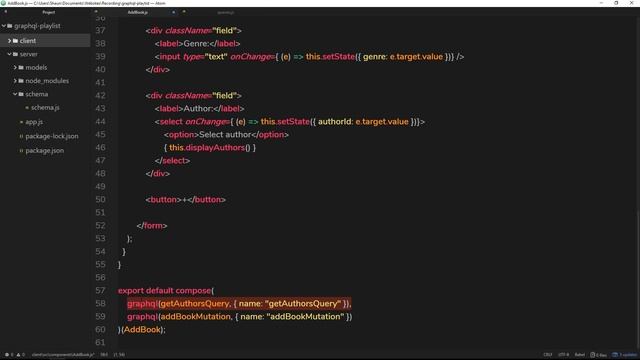Select the node_modules folder label

tap(47, 81)
